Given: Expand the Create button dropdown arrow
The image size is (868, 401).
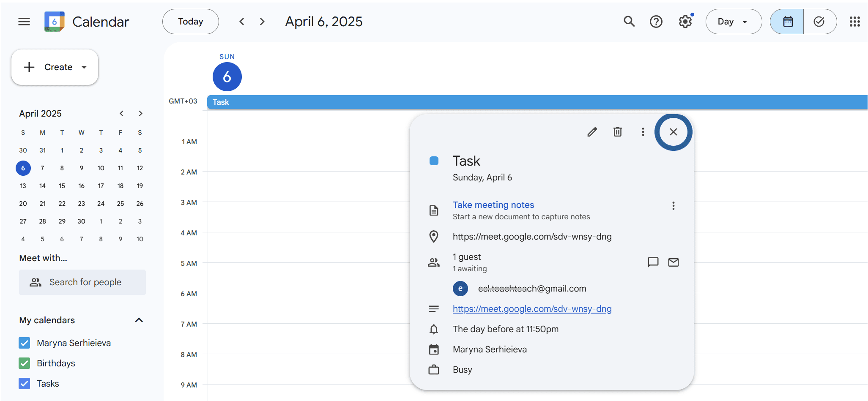Looking at the screenshot, I should (84, 67).
